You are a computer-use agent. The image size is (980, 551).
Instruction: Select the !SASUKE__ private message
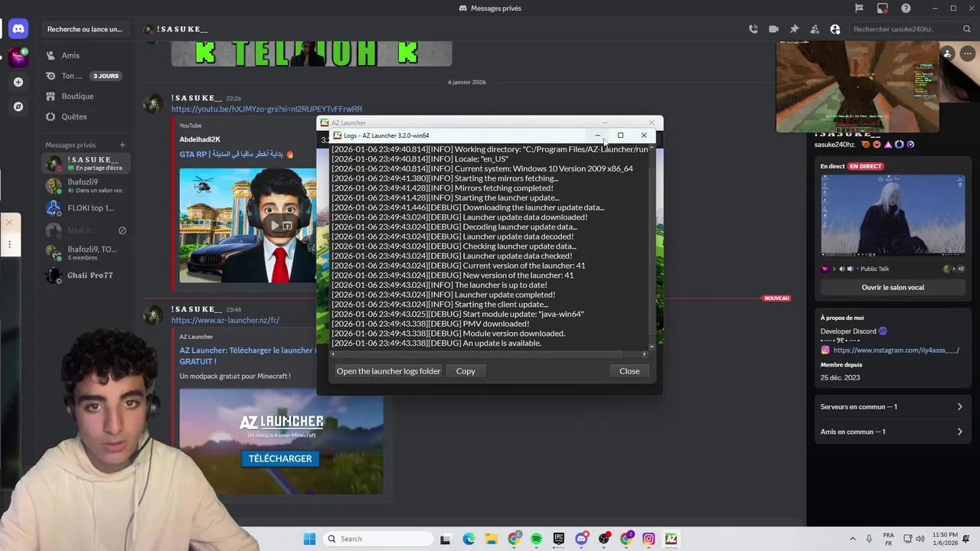tap(86, 164)
